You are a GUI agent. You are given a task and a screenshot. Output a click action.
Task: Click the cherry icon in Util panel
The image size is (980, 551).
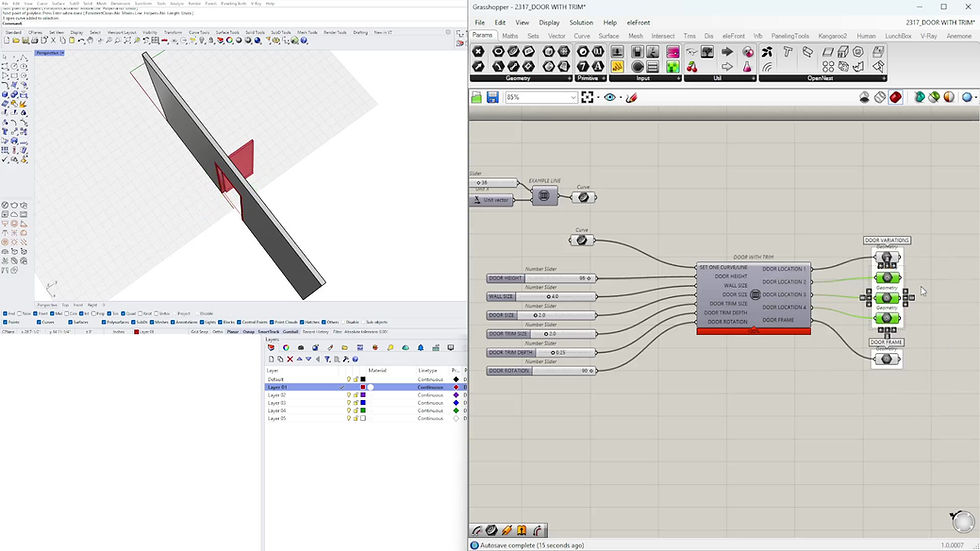pos(692,66)
